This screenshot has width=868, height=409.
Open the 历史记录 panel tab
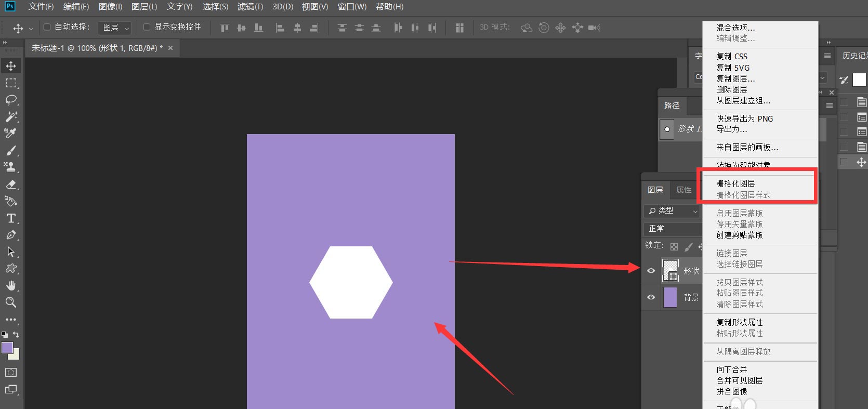pos(854,56)
